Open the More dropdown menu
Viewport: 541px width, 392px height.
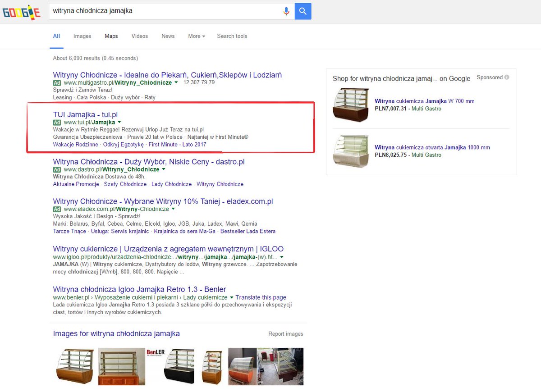tap(197, 36)
